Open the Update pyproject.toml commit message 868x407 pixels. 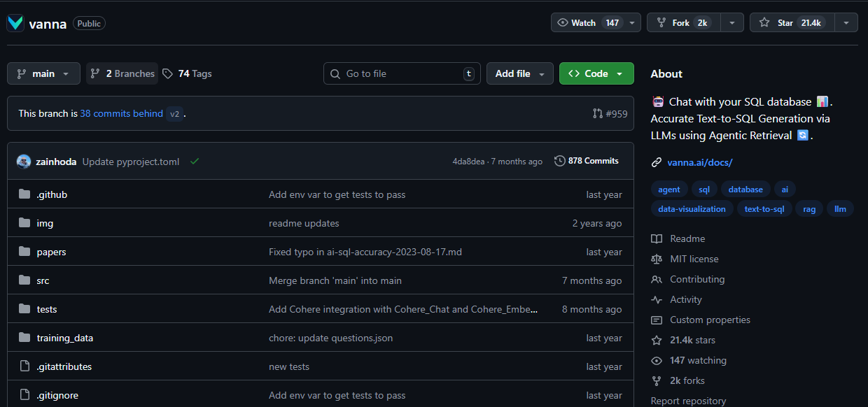131,162
